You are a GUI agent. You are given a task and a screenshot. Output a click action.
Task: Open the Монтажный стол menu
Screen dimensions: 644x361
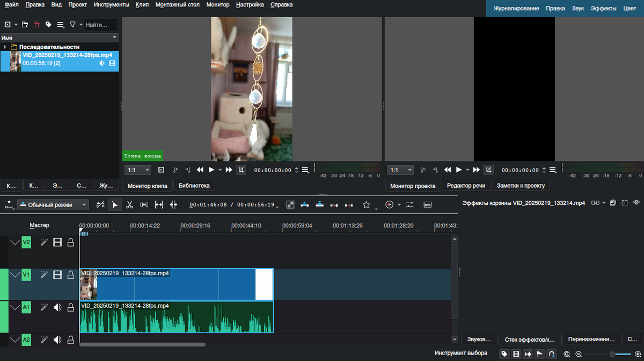coord(178,4)
